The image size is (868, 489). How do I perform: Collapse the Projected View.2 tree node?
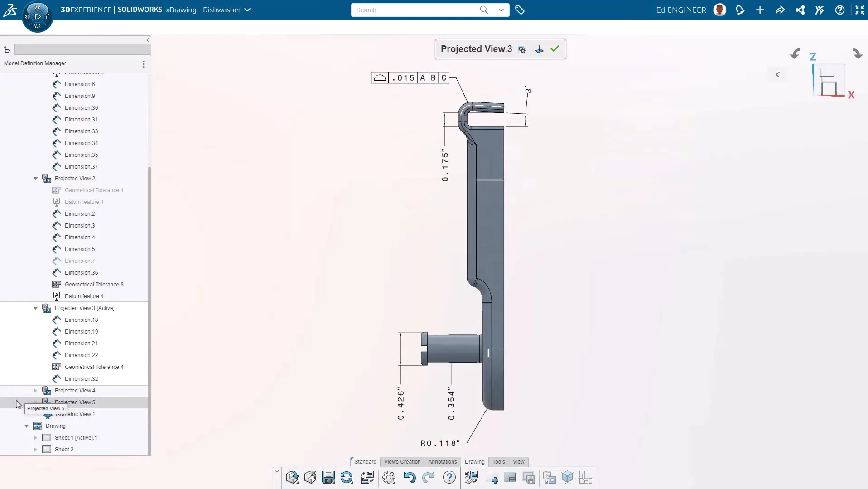[35, 179]
